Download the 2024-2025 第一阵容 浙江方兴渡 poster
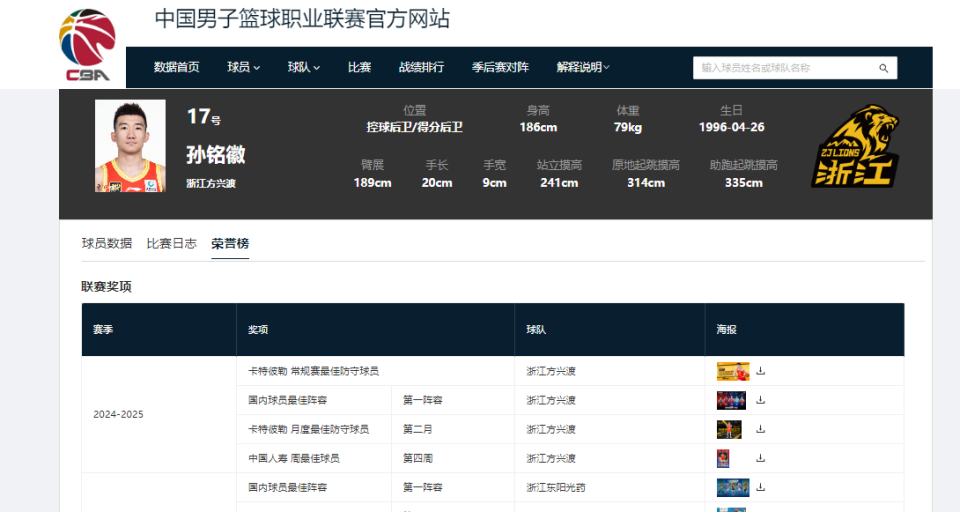 point(760,400)
